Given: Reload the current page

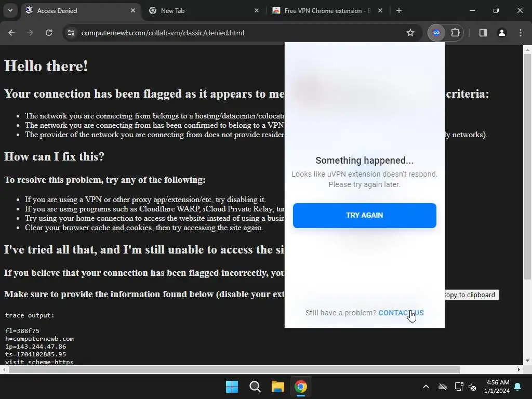Looking at the screenshot, I should 49,33.
